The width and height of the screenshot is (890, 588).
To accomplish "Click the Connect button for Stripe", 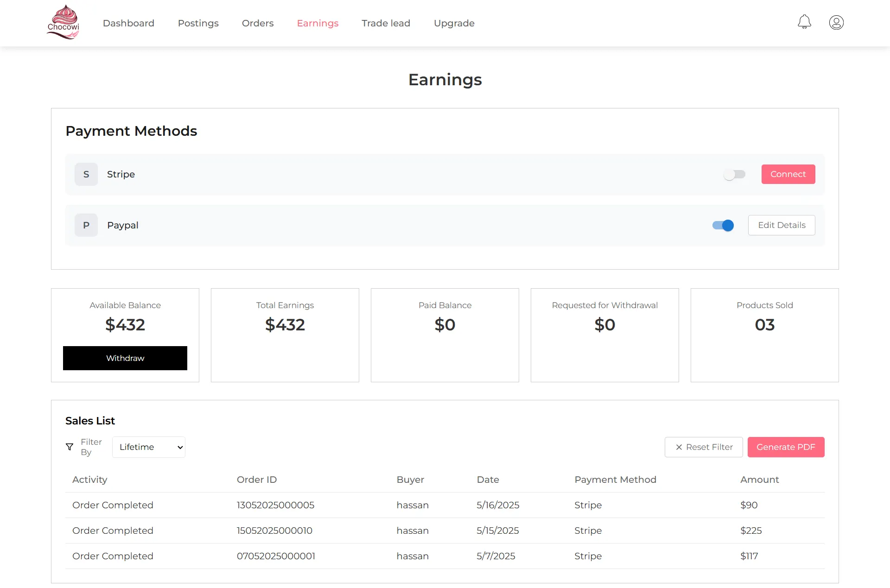I will (x=788, y=174).
